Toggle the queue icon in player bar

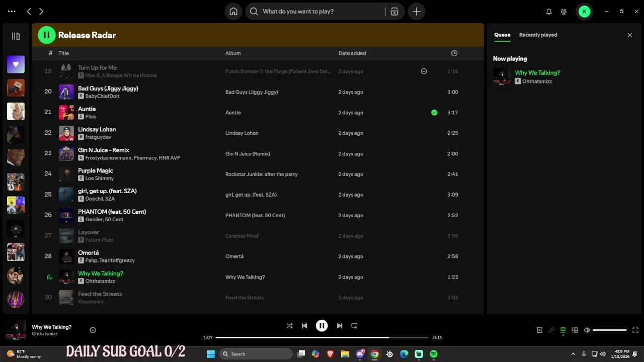pos(563,330)
